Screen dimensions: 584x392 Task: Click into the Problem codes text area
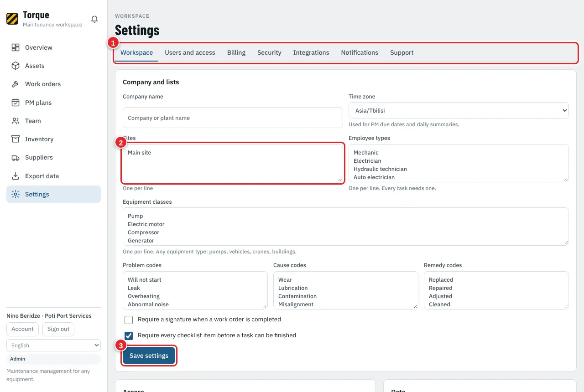click(x=195, y=290)
